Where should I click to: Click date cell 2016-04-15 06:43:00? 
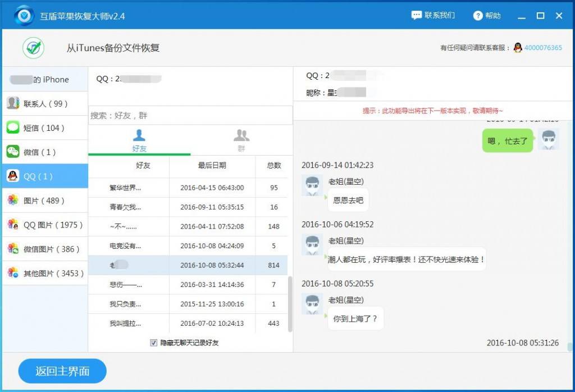(x=212, y=188)
